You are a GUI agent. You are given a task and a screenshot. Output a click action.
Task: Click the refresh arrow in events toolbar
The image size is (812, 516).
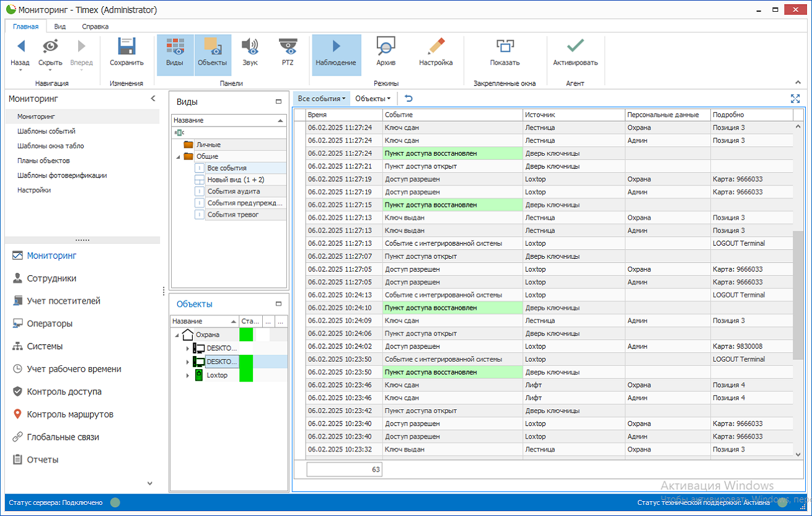[x=408, y=99]
